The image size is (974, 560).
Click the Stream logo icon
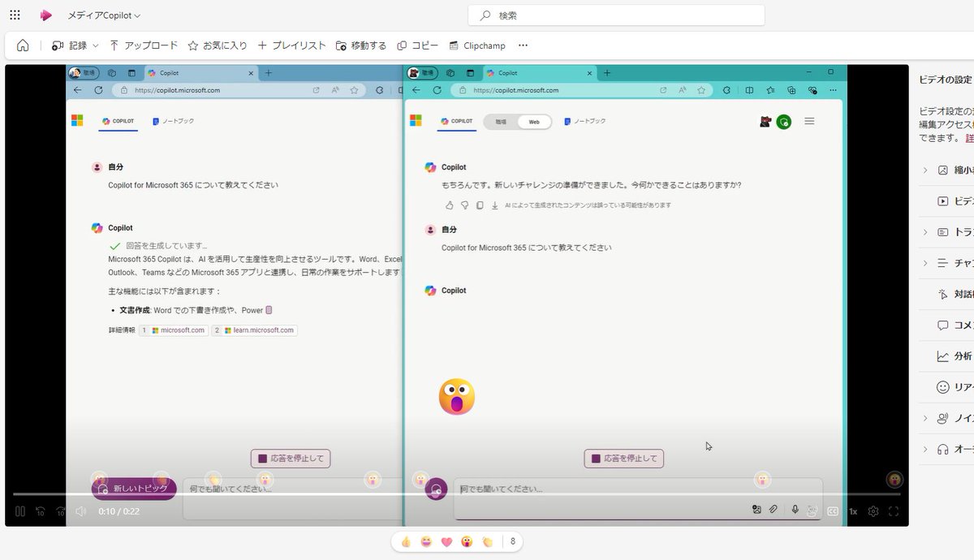[46, 15]
